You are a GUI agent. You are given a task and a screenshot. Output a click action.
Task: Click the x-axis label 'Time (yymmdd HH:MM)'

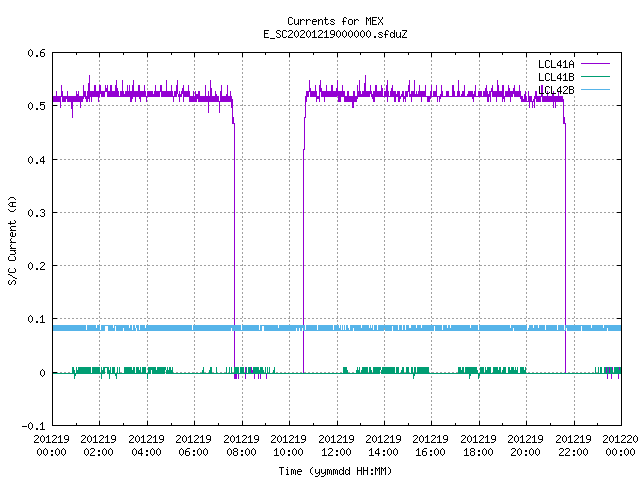[x=335, y=471]
